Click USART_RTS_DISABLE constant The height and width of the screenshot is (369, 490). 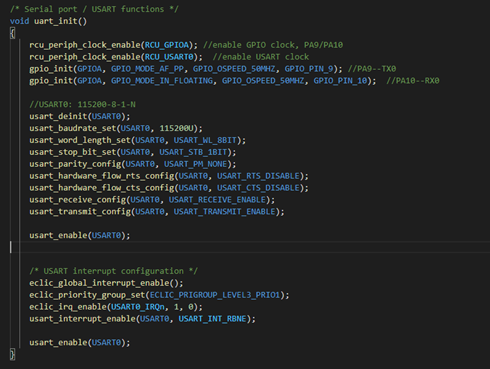pyautogui.click(x=258, y=176)
